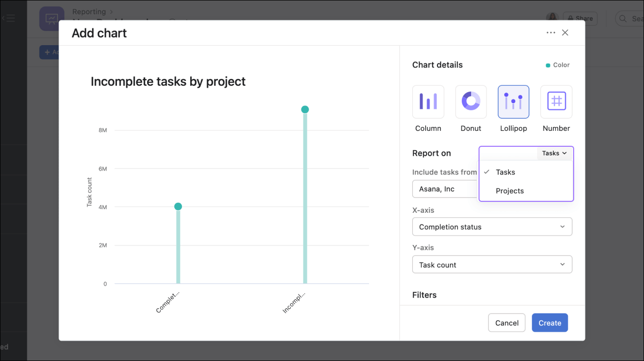Close the Add chart dialog
Image resolution: width=644 pixels, height=361 pixels.
pyautogui.click(x=565, y=33)
